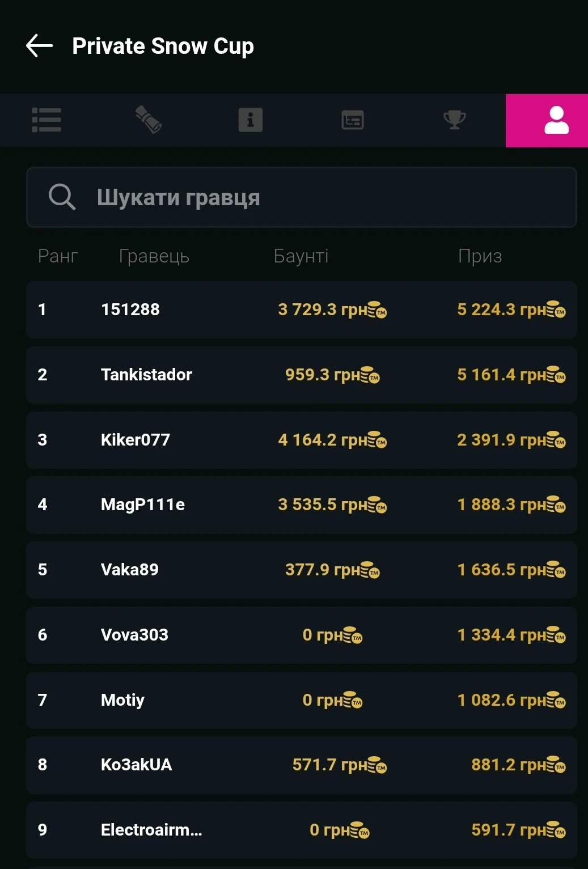This screenshot has height=869, width=588.
Task: Open the list view tab icon
Action: coord(46,120)
